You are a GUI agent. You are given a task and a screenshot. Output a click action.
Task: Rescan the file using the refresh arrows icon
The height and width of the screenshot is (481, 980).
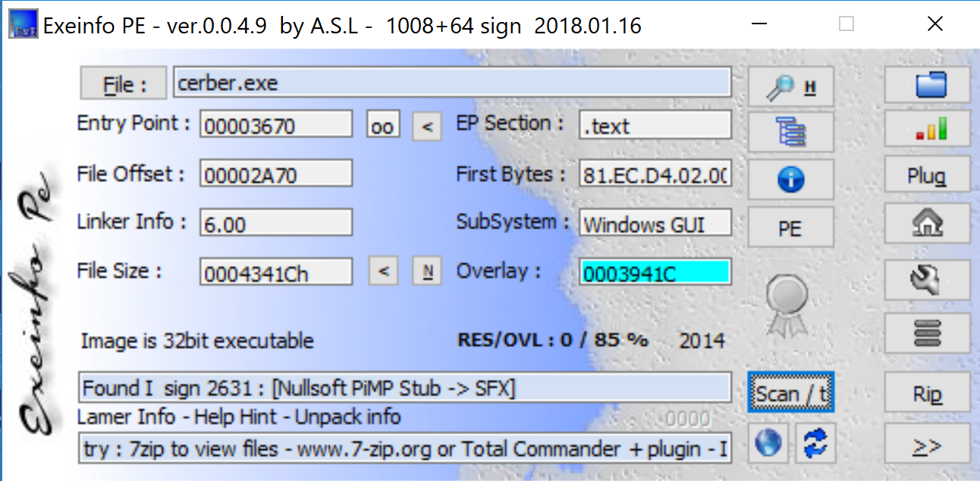813,443
